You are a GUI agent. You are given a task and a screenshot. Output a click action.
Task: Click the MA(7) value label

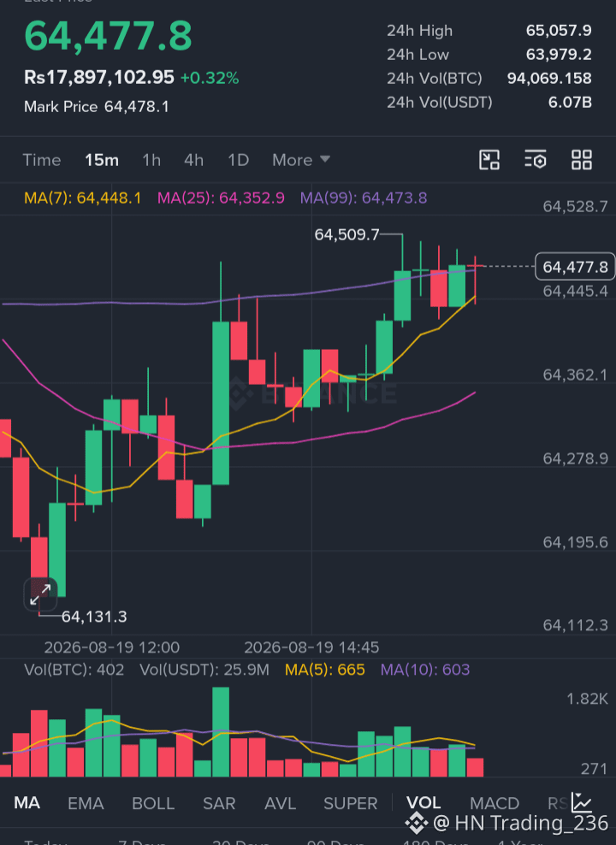[82, 198]
